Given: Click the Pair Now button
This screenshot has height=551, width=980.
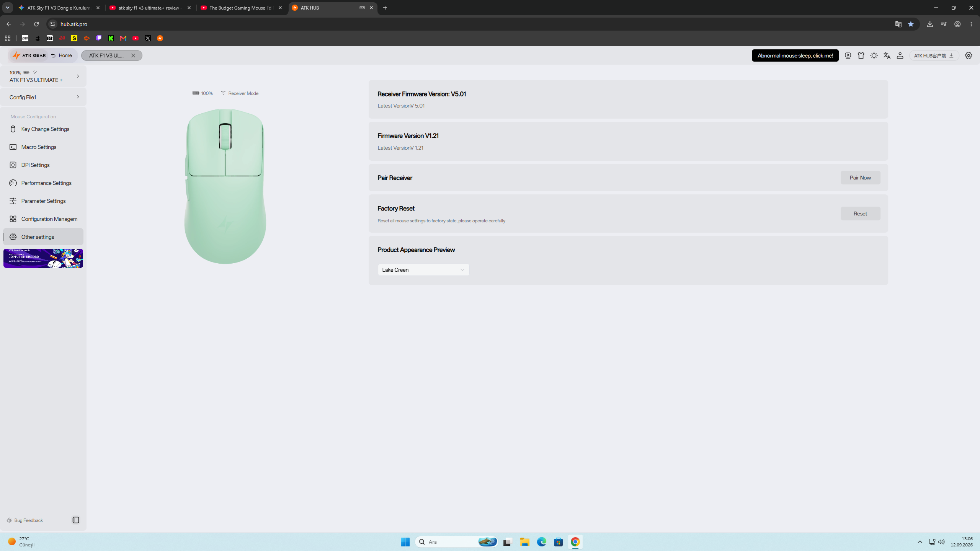Looking at the screenshot, I should 860,178.
